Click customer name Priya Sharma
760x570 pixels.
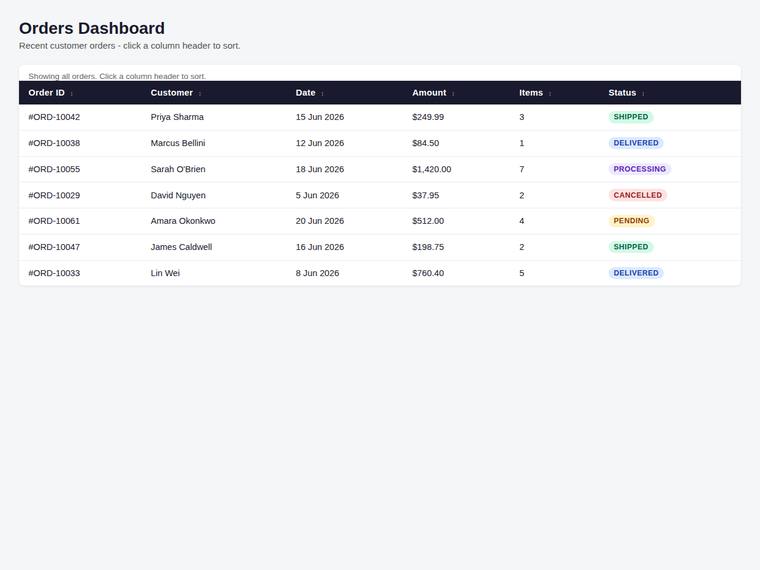[x=177, y=117]
